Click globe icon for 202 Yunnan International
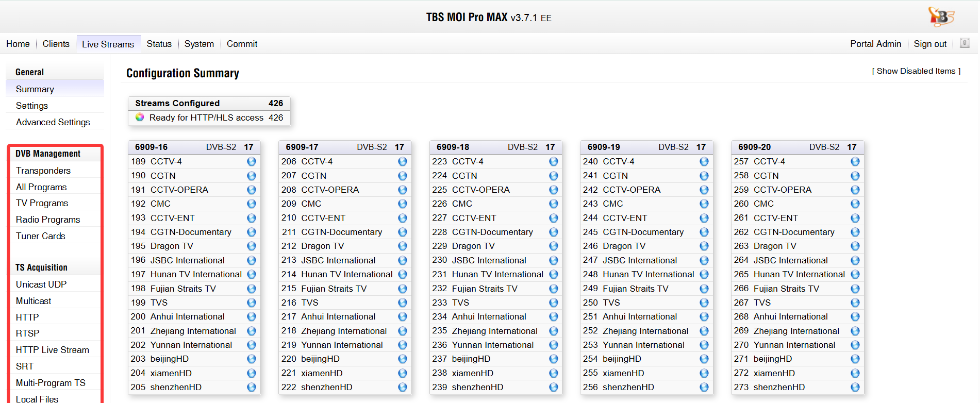 pyautogui.click(x=252, y=345)
